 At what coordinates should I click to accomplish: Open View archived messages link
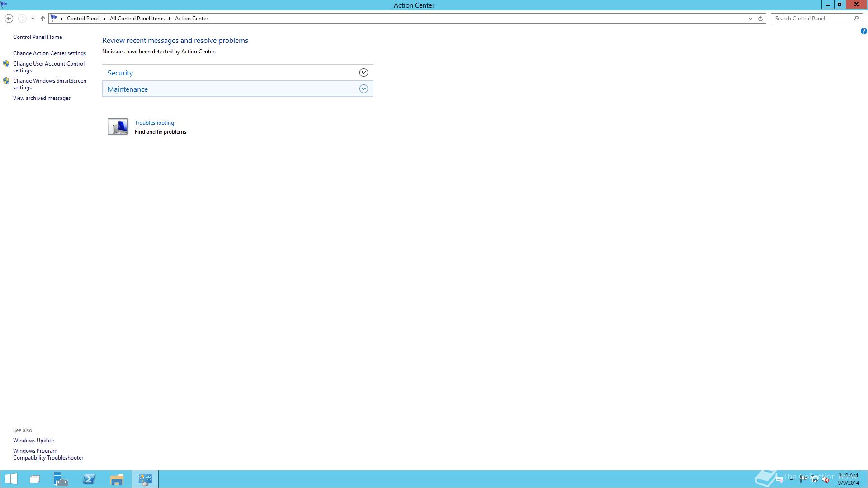42,98
